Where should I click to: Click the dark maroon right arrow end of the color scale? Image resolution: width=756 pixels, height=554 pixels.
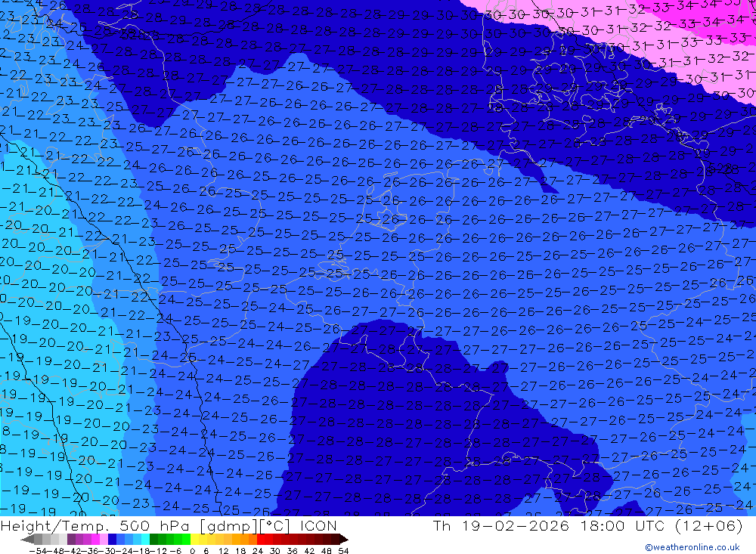[x=344, y=540]
